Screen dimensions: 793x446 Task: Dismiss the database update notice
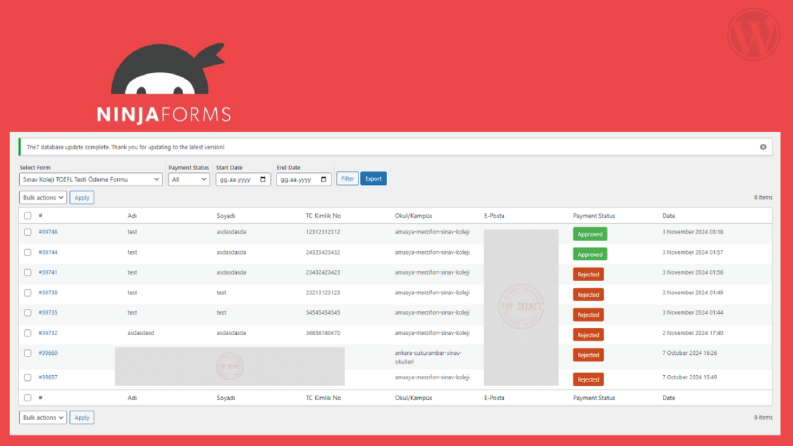point(763,147)
